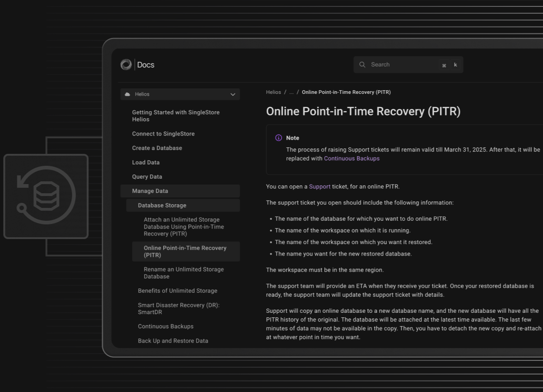Image resolution: width=543 pixels, height=392 pixels.
Task: Click the sentence about workspace same region
Action: pos(325,270)
